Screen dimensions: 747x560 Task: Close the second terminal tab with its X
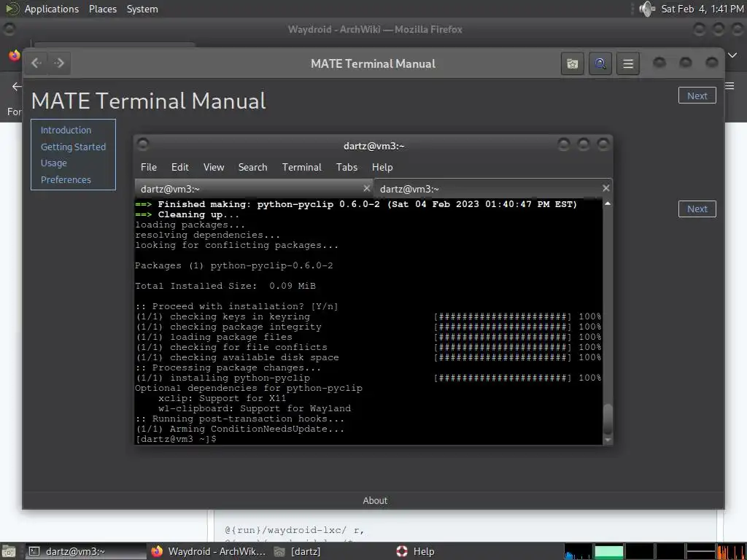tap(605, 189)
